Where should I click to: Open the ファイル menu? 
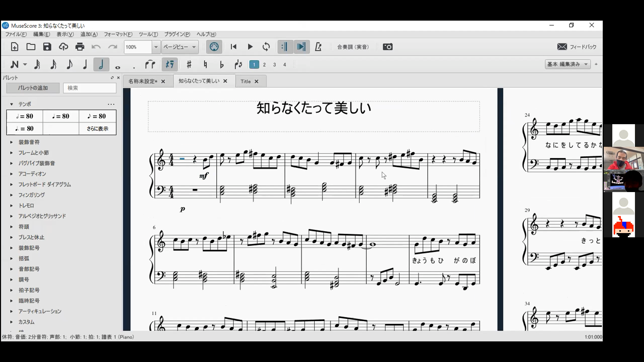point(16,34)
